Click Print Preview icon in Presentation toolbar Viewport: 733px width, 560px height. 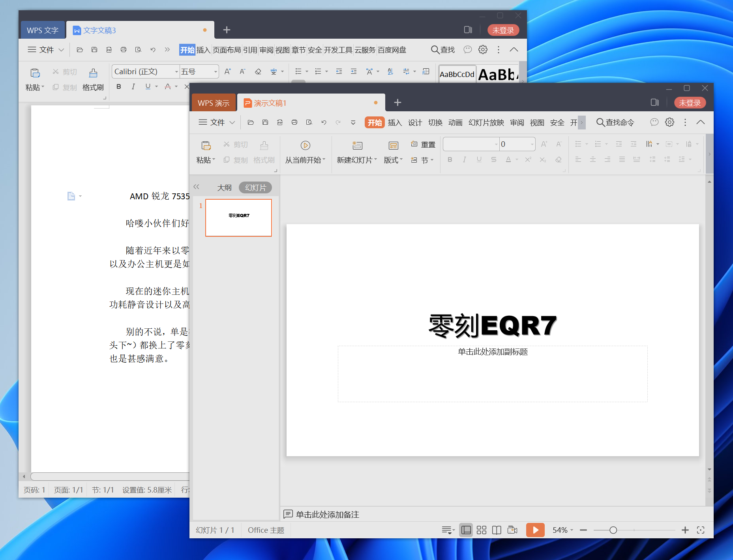[x=309, y=122]
